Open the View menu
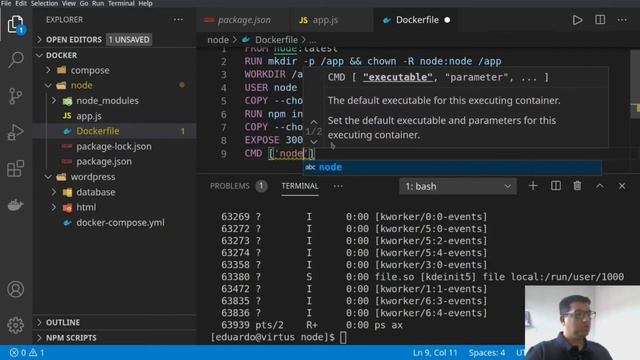This screenshot has width=640, height=360. click(x=69, y=3)
